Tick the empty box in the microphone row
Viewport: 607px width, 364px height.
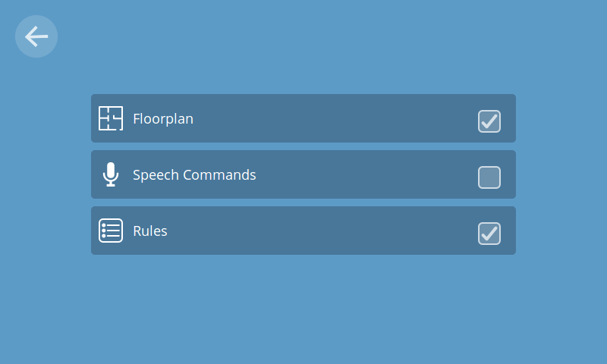[x=489, y=177]
